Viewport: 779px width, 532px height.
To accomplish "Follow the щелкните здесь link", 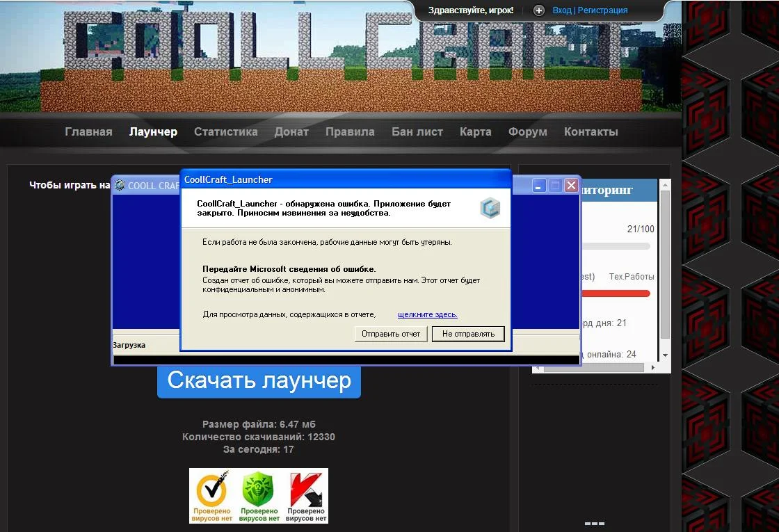I will (x=427, y=314).
